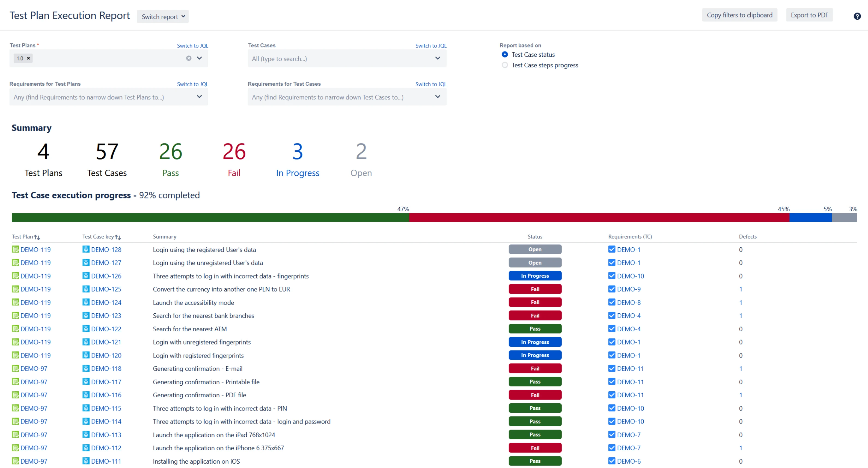868x468 pixels.
Task: Click test case icon beside DEMO-125
Action: pyautogui.click(x=86, y=289)
